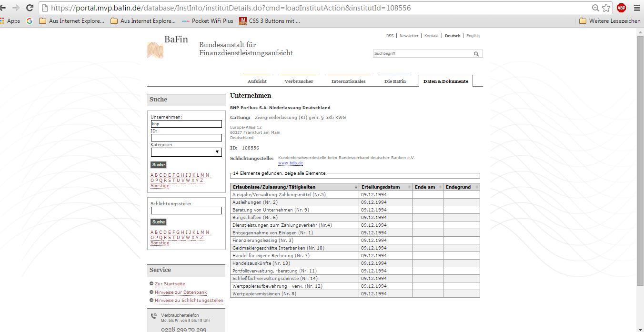Select Schließfachverwaltungsdienste (Nr. 14) row
The image size is (644, 332).
pos(355,279)
